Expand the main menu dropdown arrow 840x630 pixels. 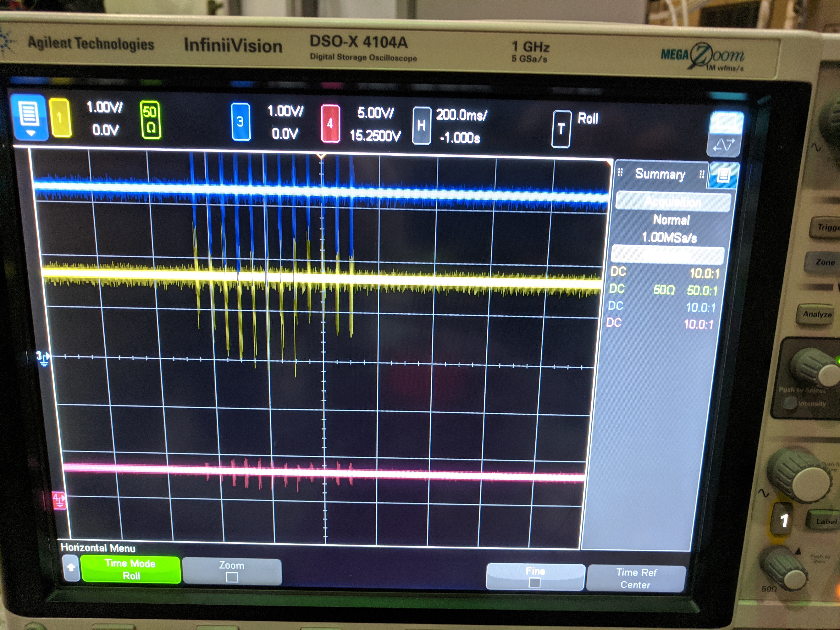30,133
